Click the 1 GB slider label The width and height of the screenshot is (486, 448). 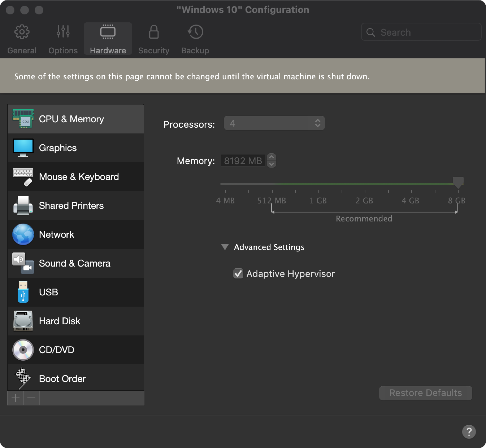[318, 201]
